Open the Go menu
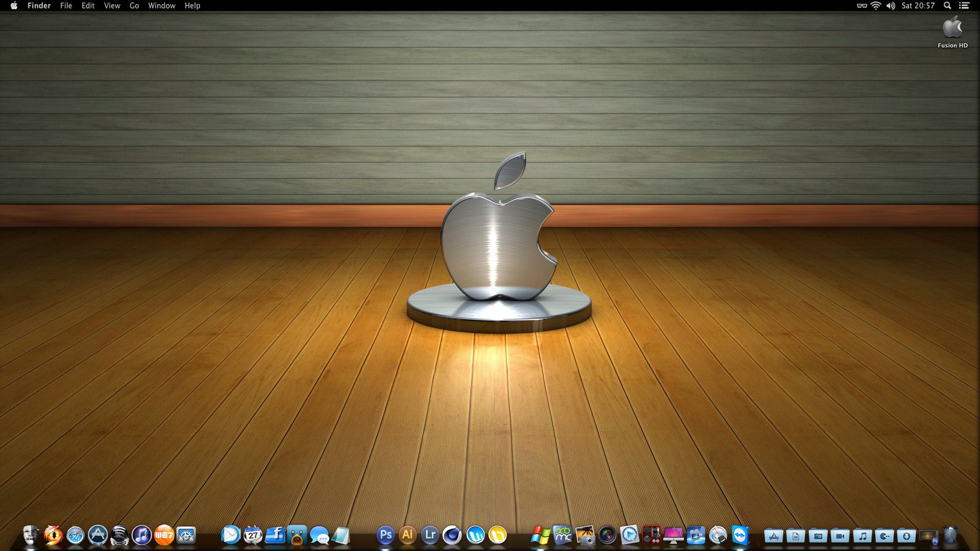The image size is (980, 551). [x=134, y=6]
